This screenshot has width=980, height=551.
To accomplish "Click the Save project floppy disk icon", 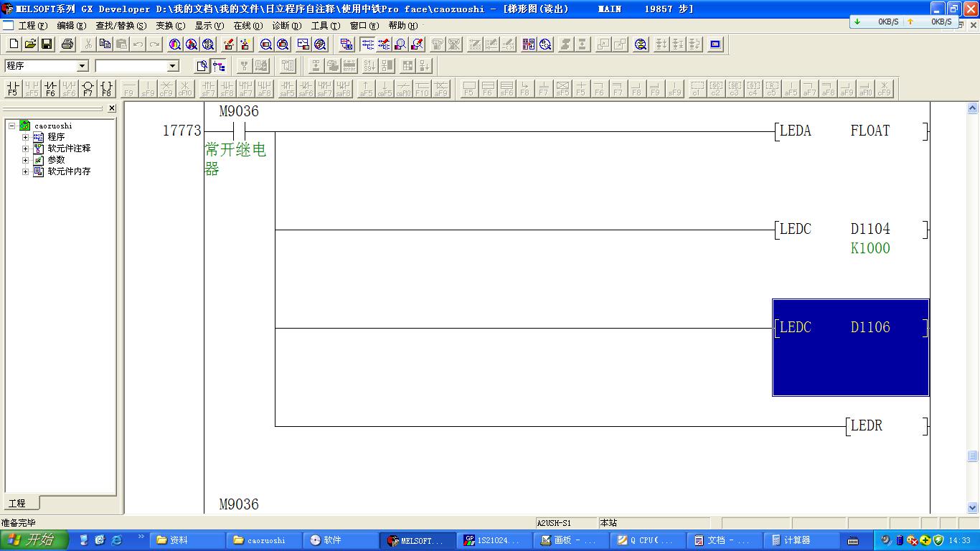I will [x=47, y=44].
